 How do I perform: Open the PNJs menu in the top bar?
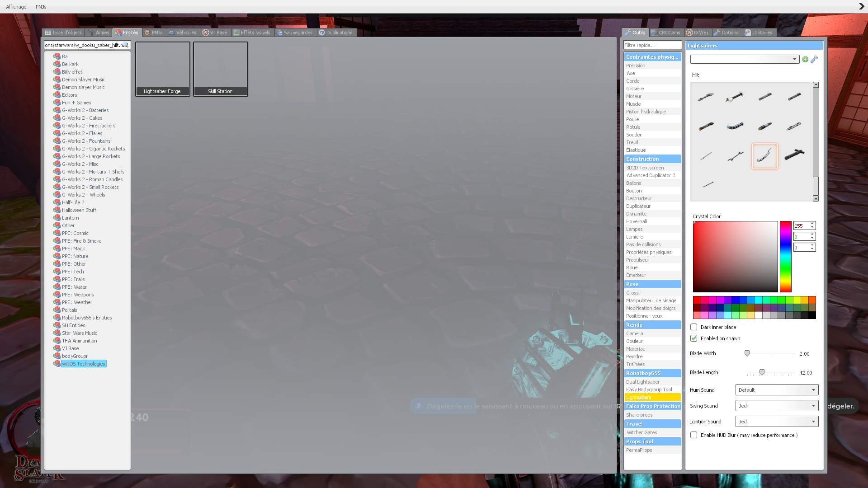coord(41,7)
